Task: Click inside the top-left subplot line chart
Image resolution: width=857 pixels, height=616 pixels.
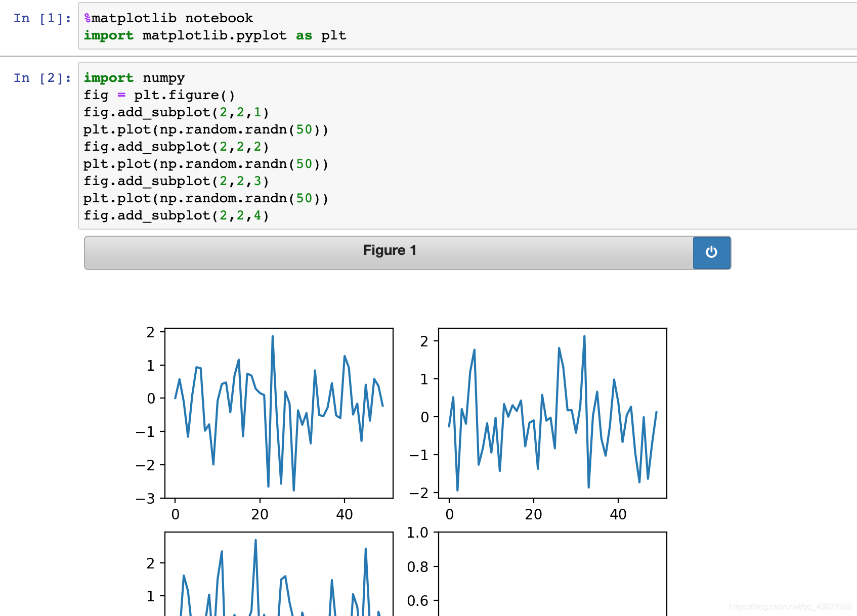Action: 279,413
